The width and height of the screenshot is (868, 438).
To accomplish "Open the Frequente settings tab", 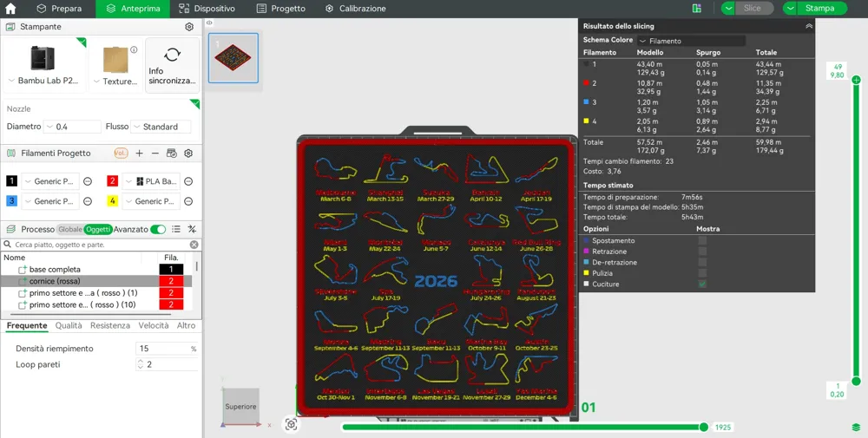I will tap(27, 326).
